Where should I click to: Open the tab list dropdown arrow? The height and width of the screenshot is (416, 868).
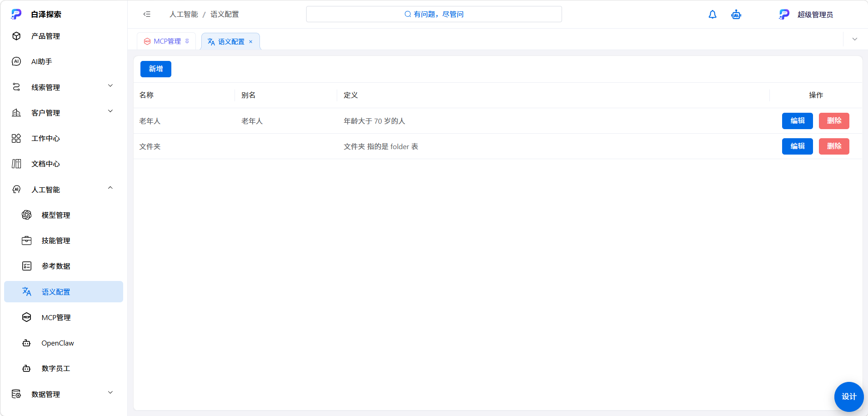[855, 39]
